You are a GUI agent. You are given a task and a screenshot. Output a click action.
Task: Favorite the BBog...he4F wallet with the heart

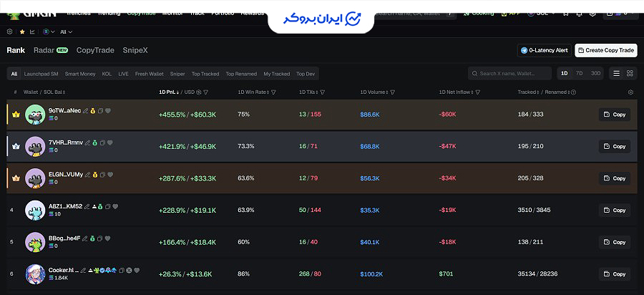point(107,238)
